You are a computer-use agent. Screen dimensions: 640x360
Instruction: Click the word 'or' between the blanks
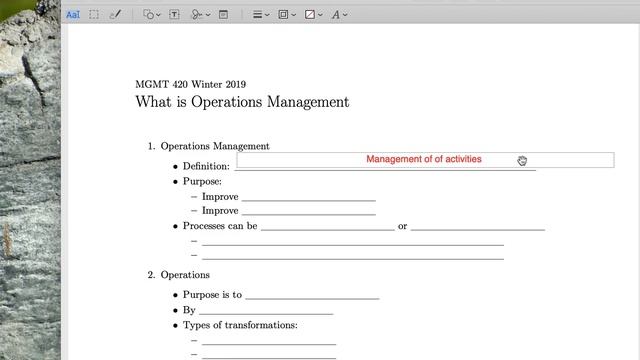402,226
